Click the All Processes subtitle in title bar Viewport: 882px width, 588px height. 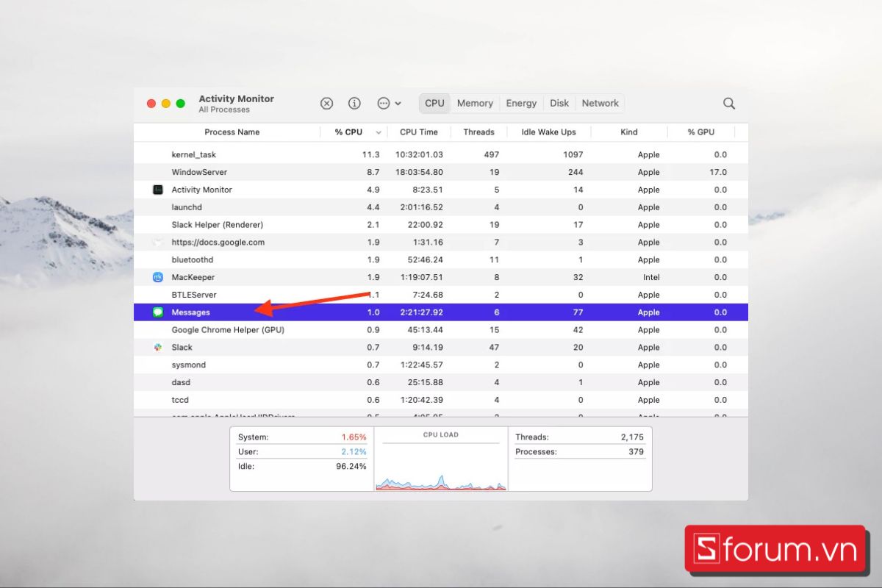tap(224, 110)
